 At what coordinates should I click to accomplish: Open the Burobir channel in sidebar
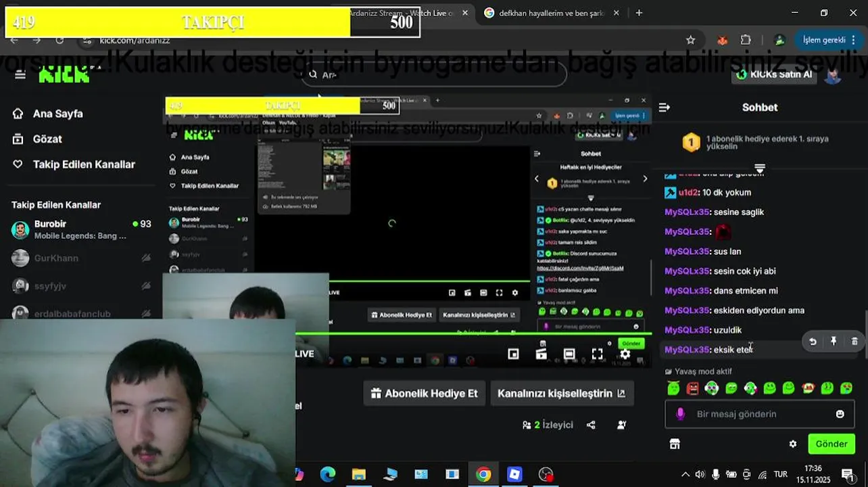pos(81,230)
